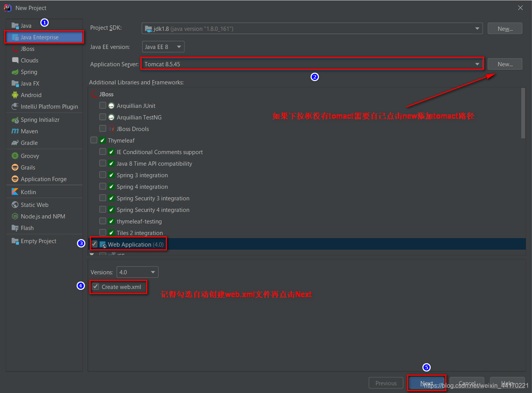Select the Gradle elephant icon
The height and width of the screenshot is (393, 532).
pyautogui.click(x=15, y=143)
